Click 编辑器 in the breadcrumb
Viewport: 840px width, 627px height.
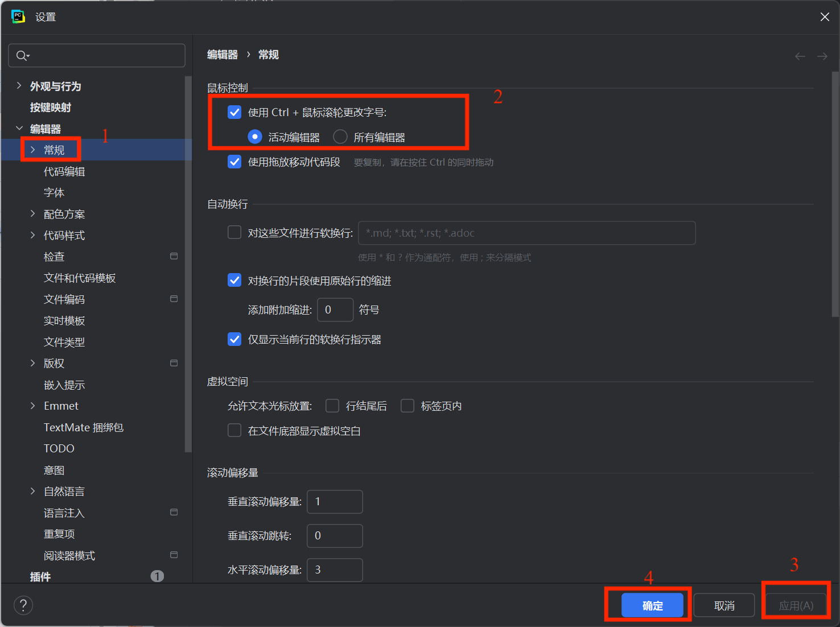click(223, 55)
